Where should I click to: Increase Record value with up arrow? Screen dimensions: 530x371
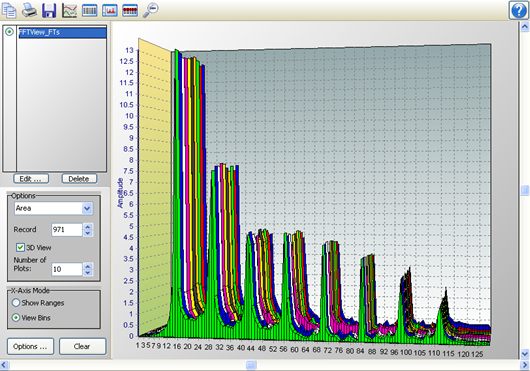[88, 227]
